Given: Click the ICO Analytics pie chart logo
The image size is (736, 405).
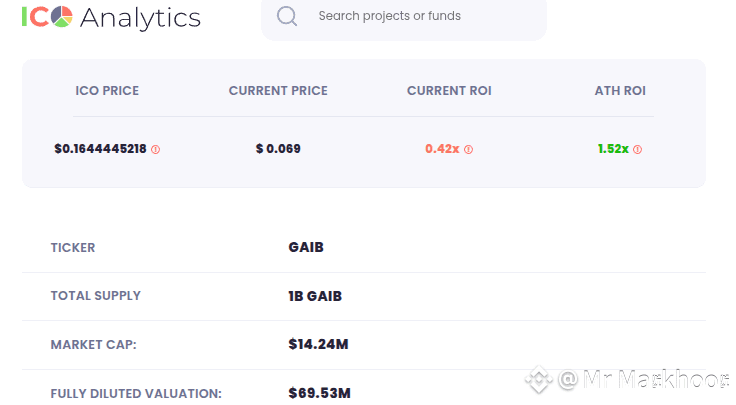Looking at the screenshot, I should tap(61, 17).
